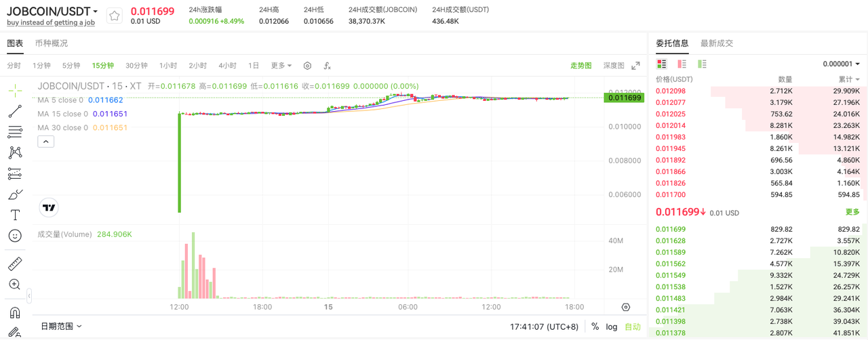Click the 成交量(Volume) indicator legend

[84, 234]
